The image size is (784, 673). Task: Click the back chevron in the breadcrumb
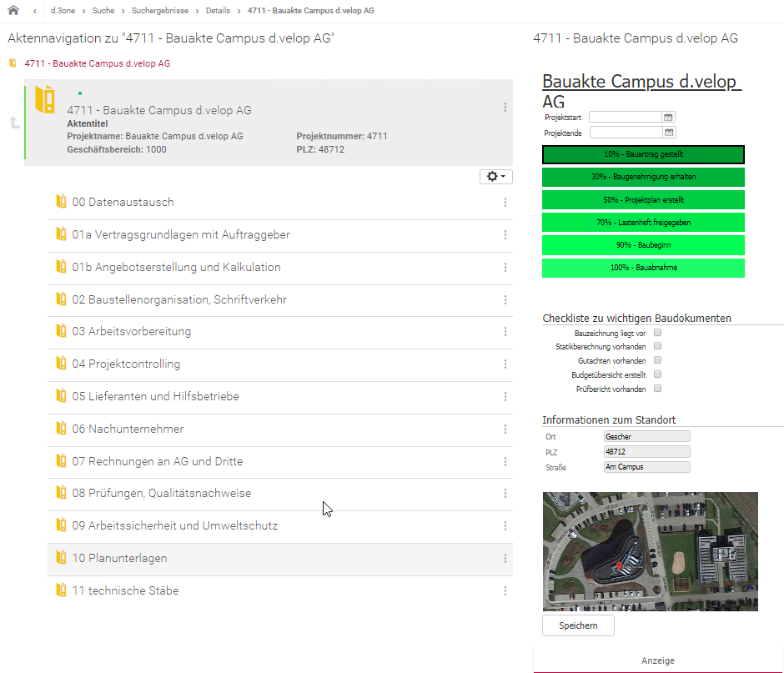[35, 11]
